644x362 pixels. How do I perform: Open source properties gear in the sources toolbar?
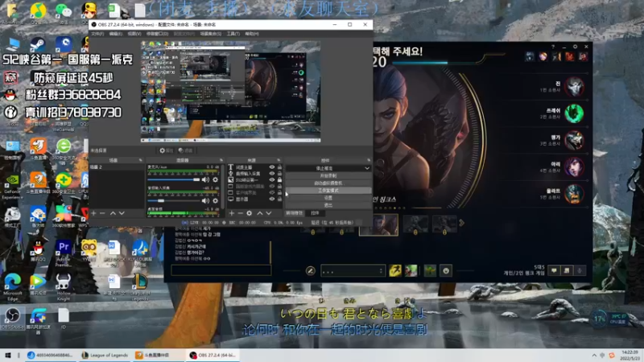pyautogui.click(x=250, y=213)
